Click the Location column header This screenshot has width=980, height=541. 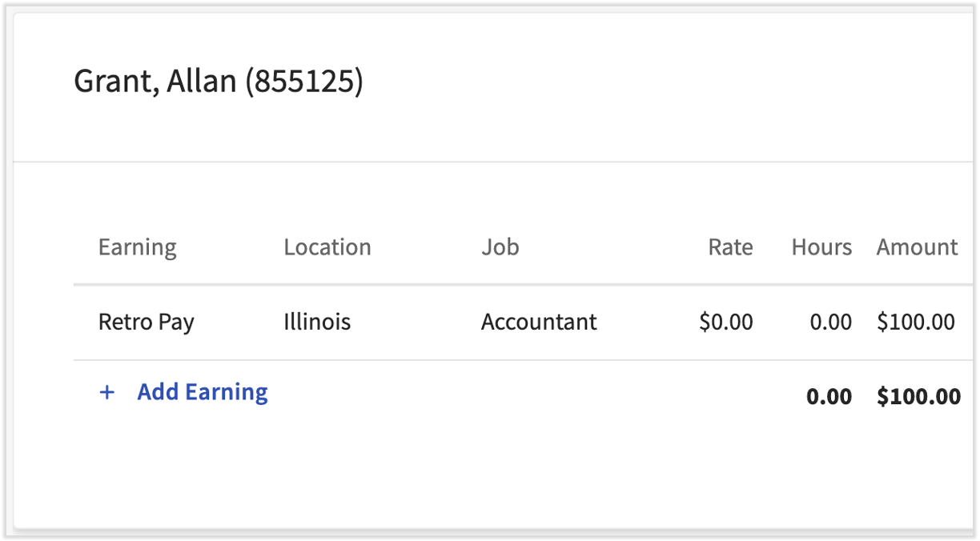click(x=327, y=247)
